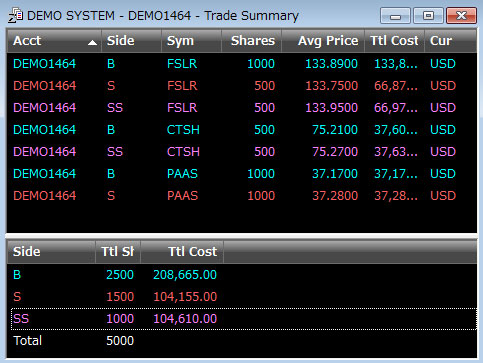
Task: Click the avg price 133.8900
Action: tap(331, 64)
